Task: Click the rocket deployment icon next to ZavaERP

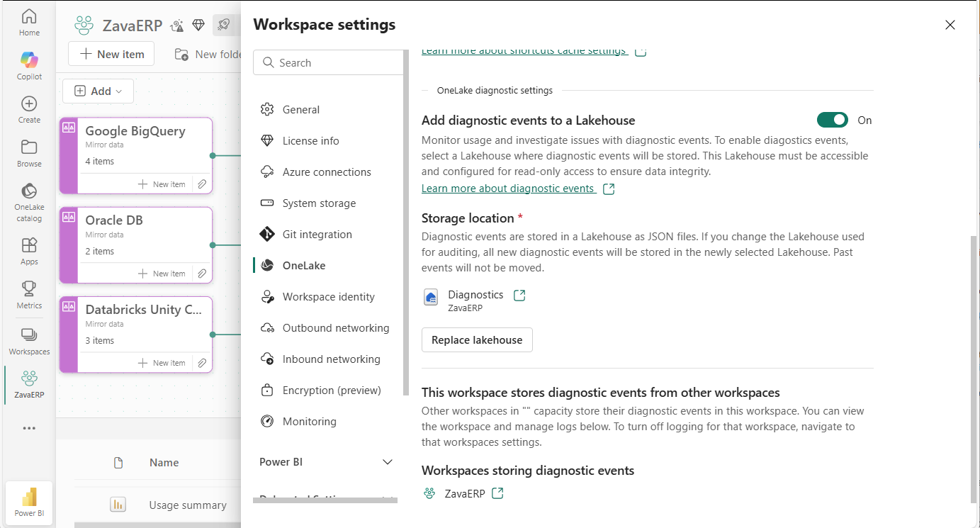Action: (x=224, y=24)
